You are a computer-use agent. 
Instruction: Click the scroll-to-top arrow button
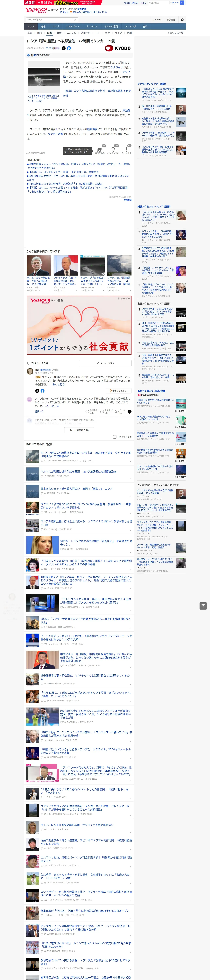click(x=203, y=606)
